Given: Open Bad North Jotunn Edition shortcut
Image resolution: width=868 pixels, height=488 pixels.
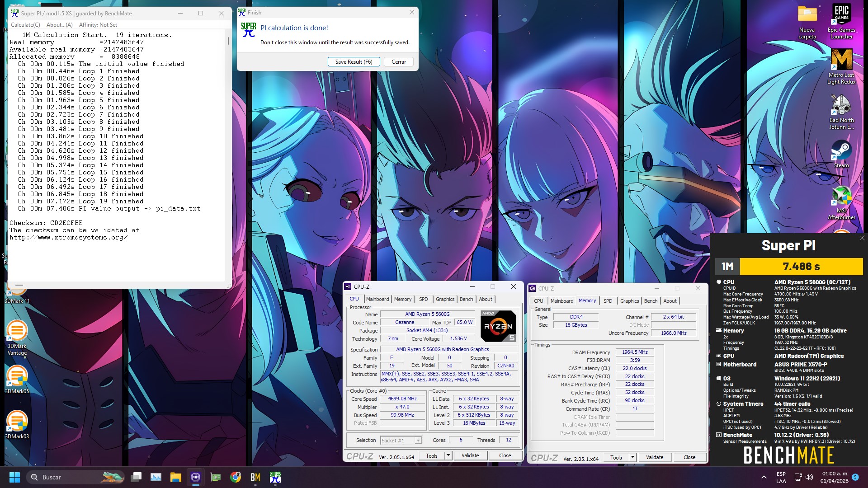Looking at the screenshot, I should pos(841,112).
